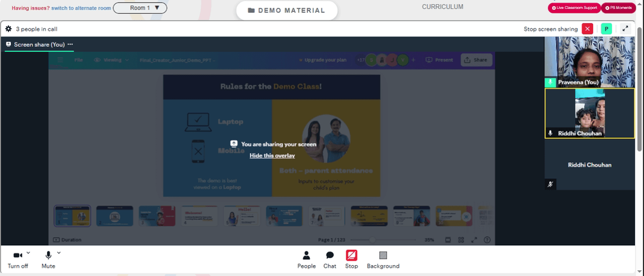Click the red Stop sharing button
The image size is (644, 276).
click(352, 260)
